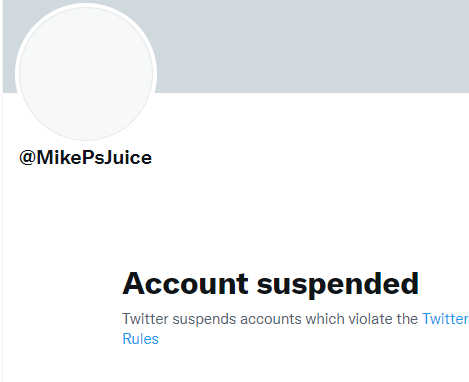The height and width of the screenshot is (382, 469).
Task: Click the blue Twitter link text
Action: pos(445,319)
